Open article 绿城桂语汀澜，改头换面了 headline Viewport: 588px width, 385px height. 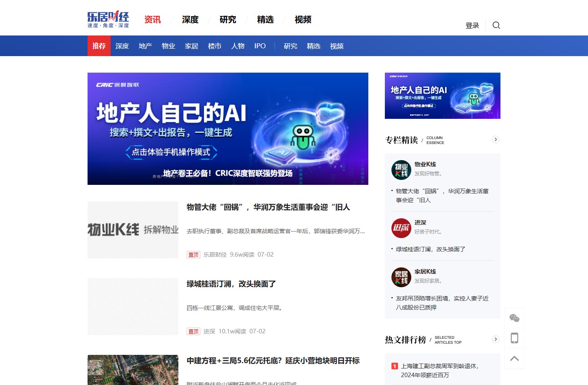pos(231,284)
